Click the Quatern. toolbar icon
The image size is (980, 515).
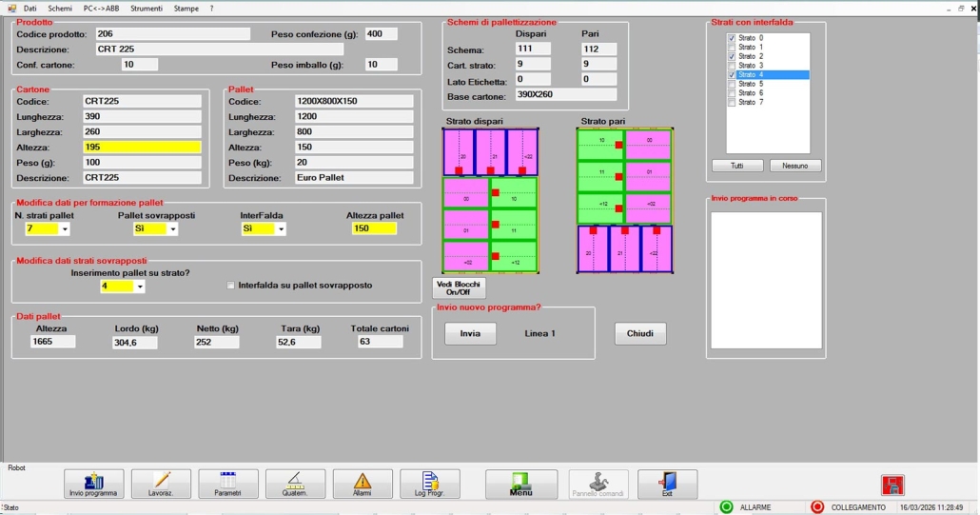coord(295,484)
